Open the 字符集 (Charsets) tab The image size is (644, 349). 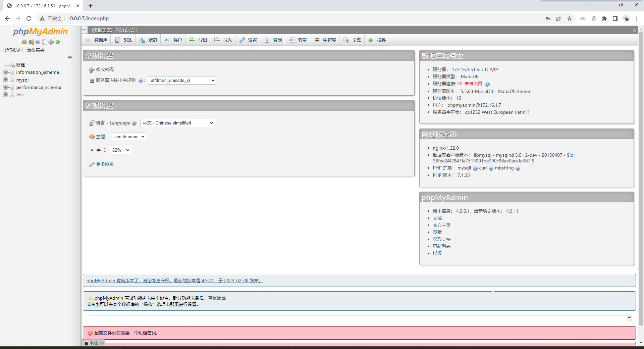tap(325, 40)
